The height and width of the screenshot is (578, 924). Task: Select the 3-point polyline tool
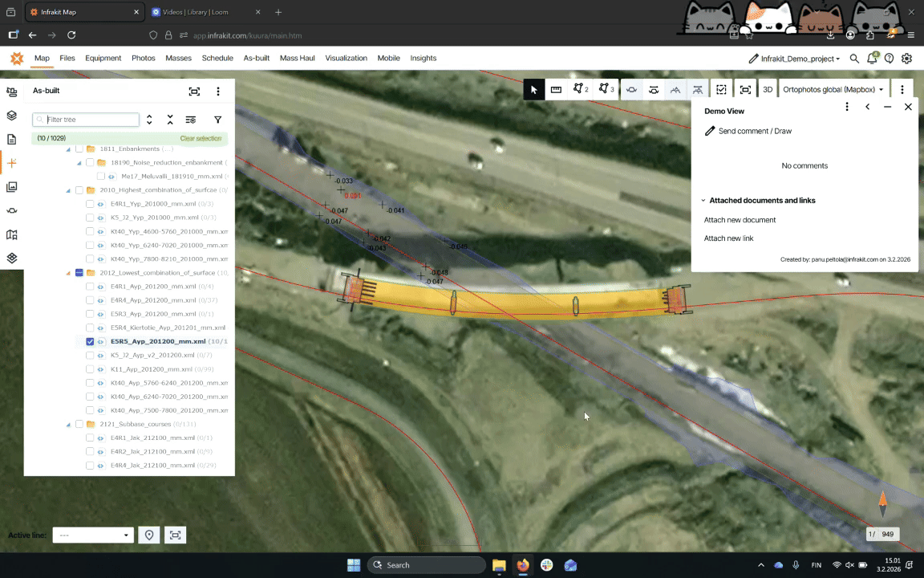[606, 90]
